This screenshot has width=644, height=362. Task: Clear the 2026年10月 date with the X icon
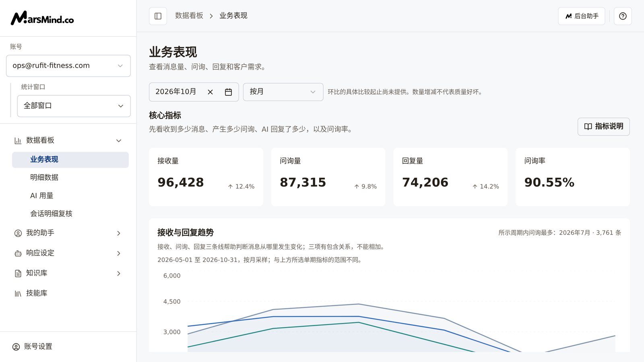(x=210, y=92)
